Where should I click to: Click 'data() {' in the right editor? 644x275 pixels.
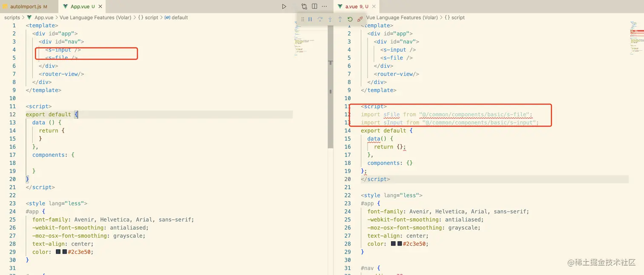pos(380,139)
